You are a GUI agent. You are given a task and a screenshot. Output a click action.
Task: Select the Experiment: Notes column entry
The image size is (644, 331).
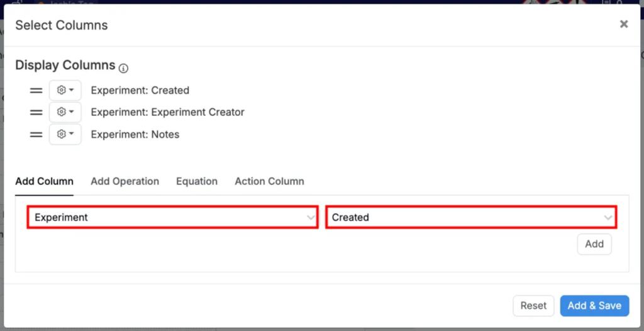click(135, 135)
